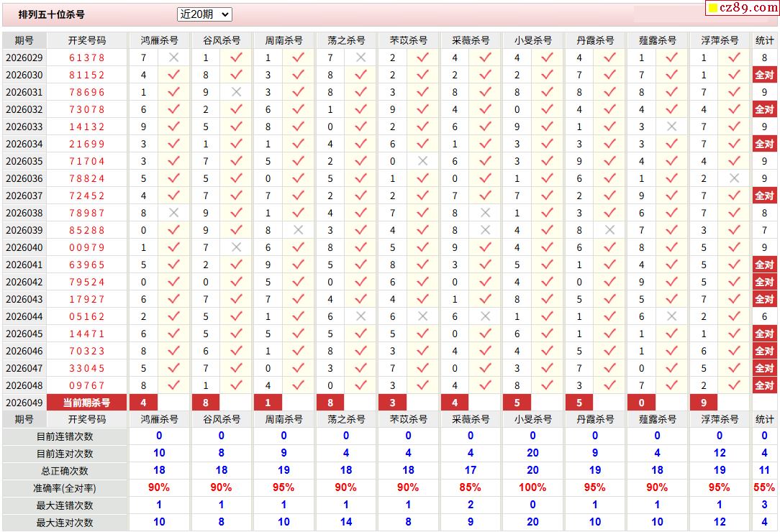This screenshot has width=780, height=532.
Task: Click the 全对 badge in row 2026047
Action: (765, 368)
